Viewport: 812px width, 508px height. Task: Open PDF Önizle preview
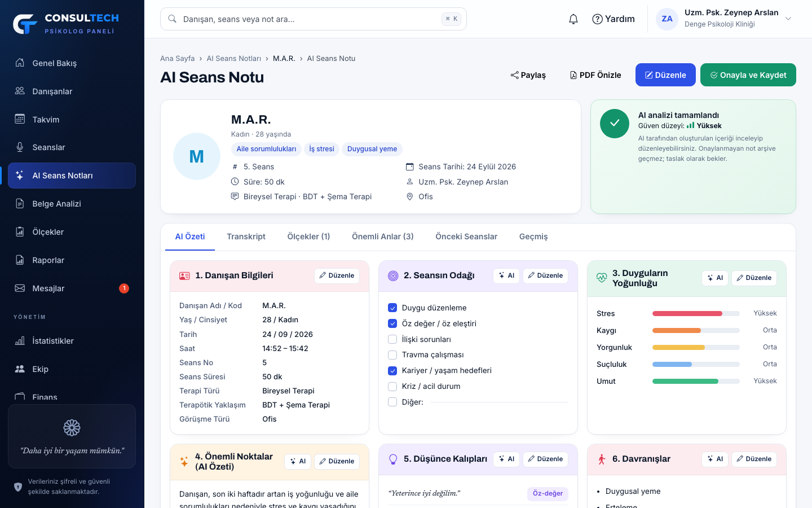[595, 75]
